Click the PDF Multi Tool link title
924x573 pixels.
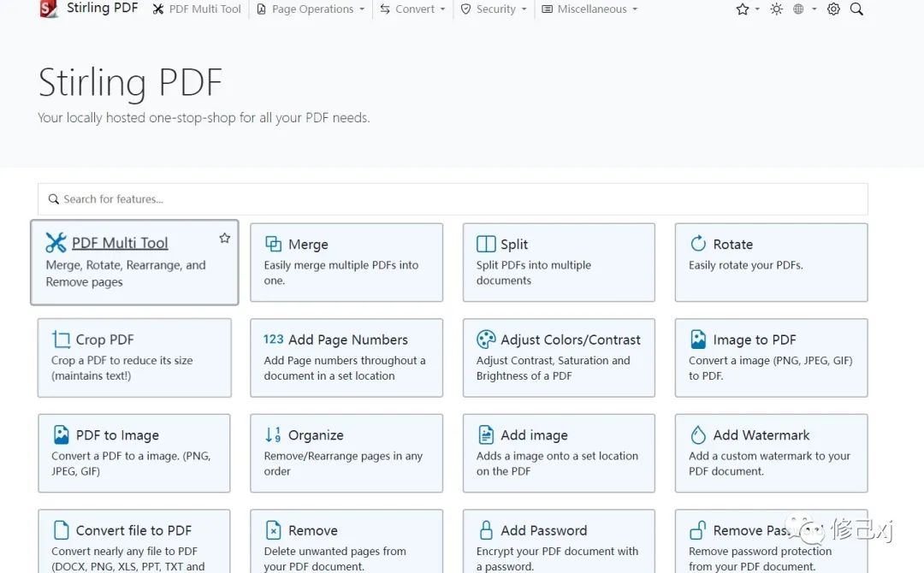pos(120,243)
